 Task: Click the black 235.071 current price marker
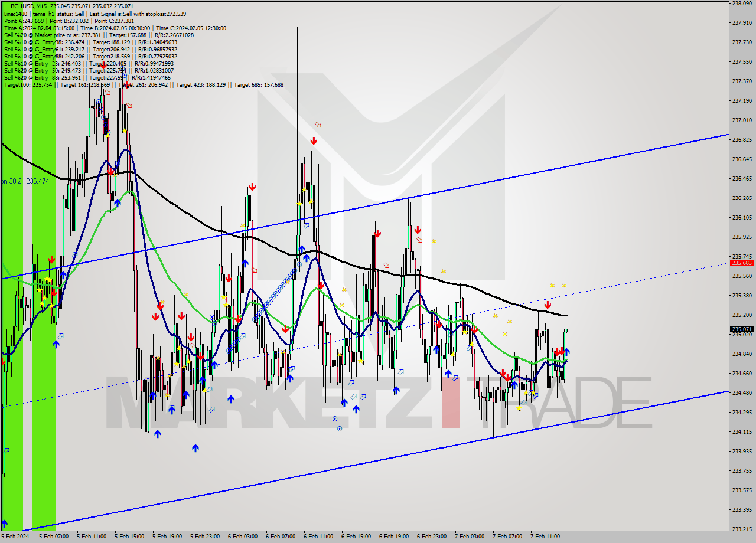[x=742, y=329]
